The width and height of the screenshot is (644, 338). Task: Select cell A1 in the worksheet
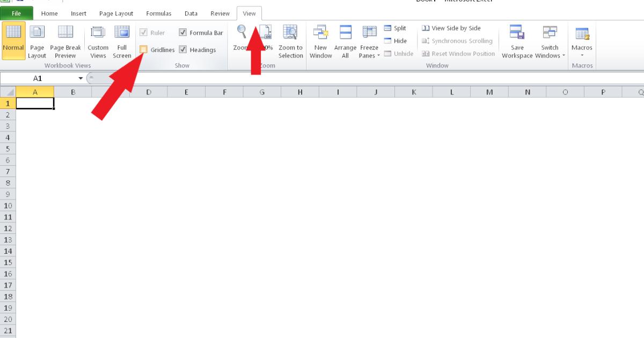(35, 102)
